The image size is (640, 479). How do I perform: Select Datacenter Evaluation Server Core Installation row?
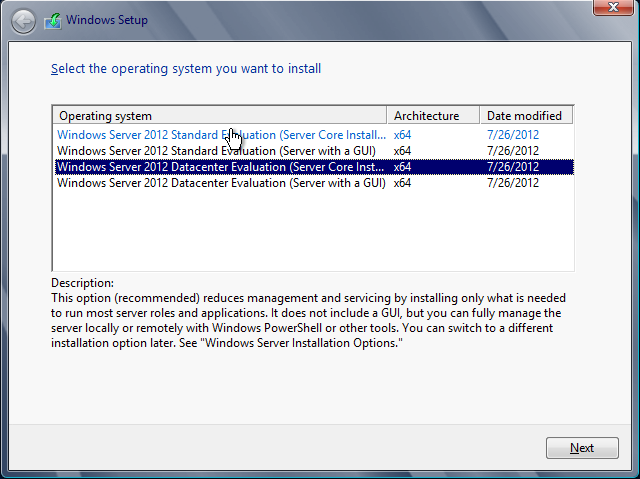[x=314, y=167]
